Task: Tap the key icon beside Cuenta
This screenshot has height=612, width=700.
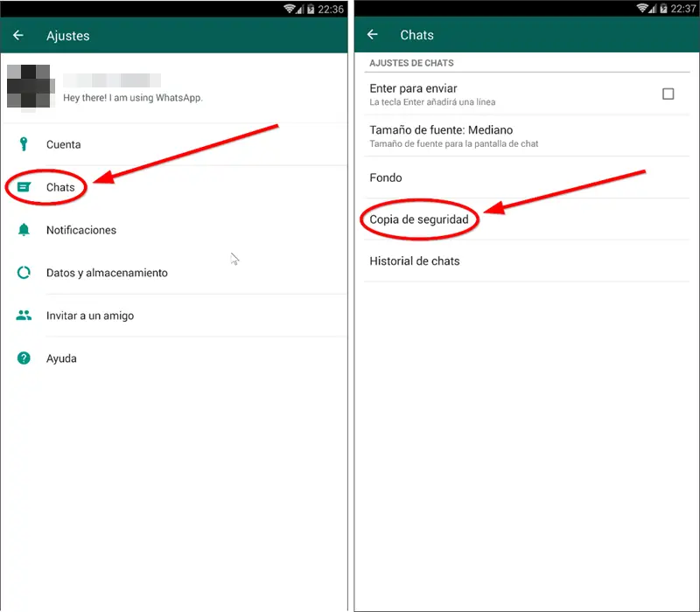Action: [x=24, y=144]
